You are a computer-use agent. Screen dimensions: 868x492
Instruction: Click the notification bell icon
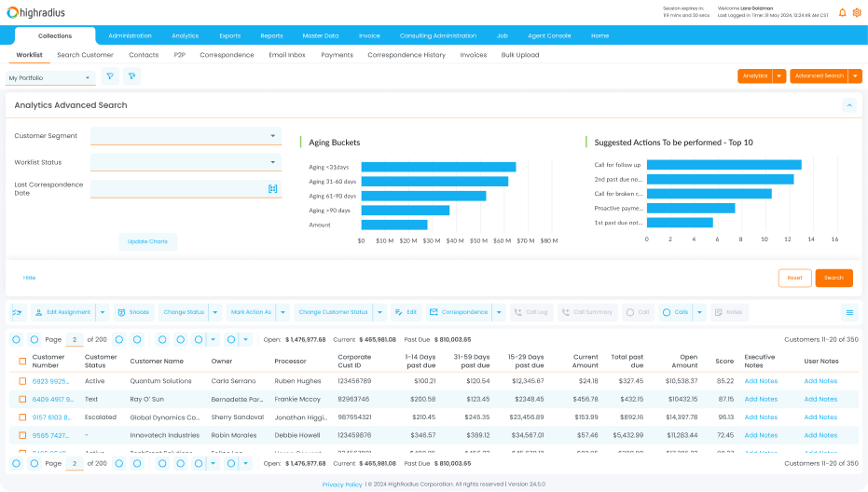[x=843, y=12]
